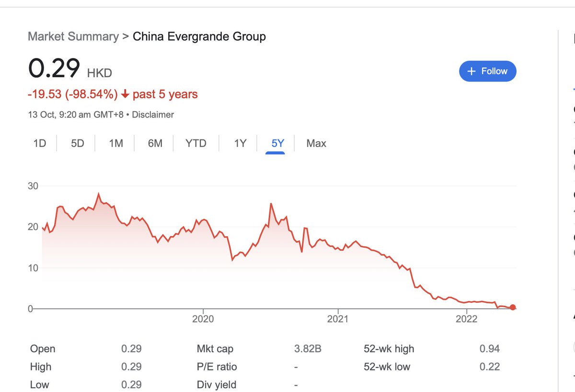Show the 1Y price chart
The image size is (575, 392).
(x=240, y=143)
